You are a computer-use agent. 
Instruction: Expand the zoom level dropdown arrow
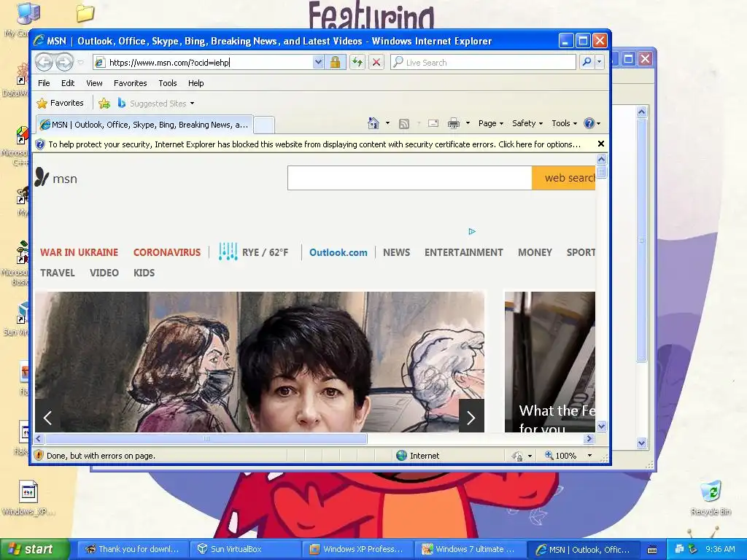(589, 456)
